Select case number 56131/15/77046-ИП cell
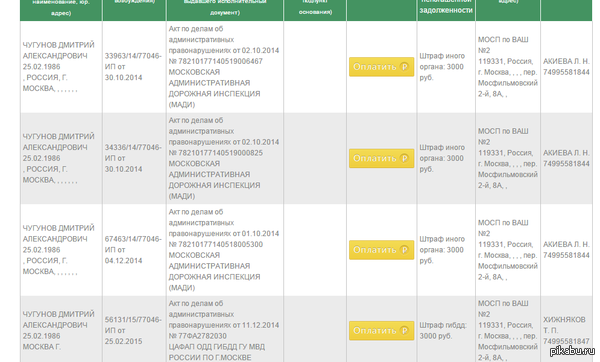 [x=134, y=330]
